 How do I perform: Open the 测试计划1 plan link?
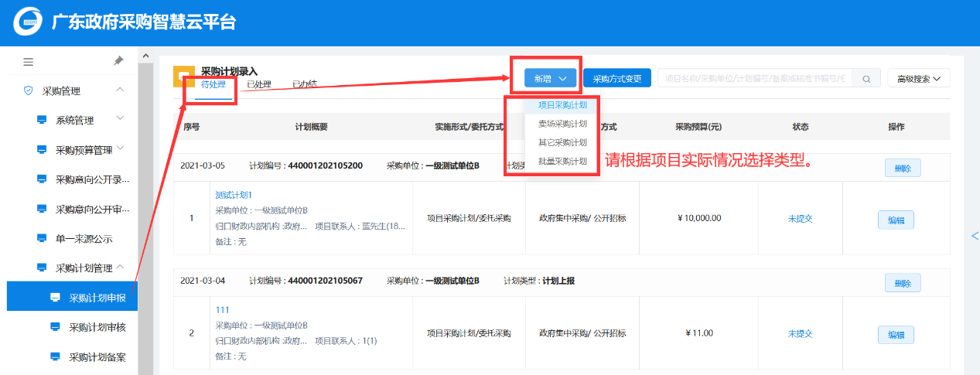(234, 195)
